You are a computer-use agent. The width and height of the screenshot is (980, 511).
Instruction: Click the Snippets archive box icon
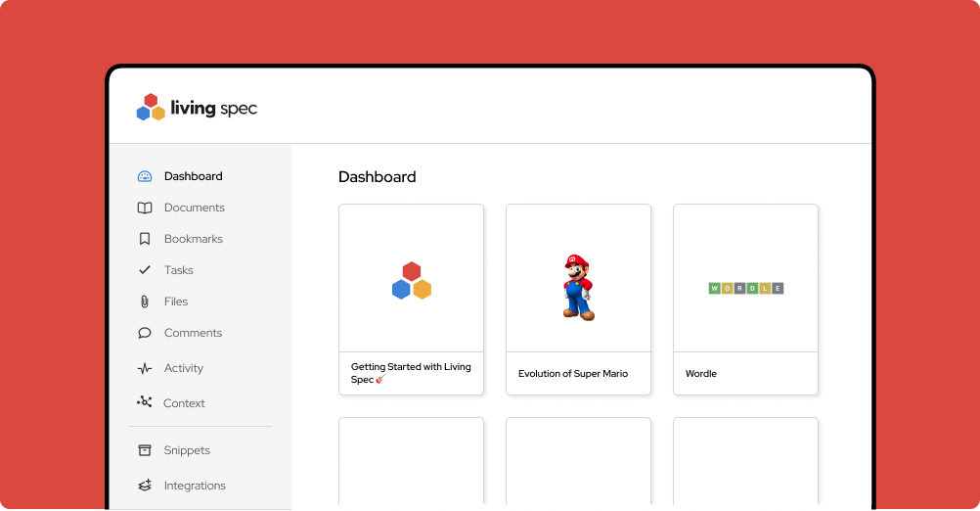click(145, 450)
